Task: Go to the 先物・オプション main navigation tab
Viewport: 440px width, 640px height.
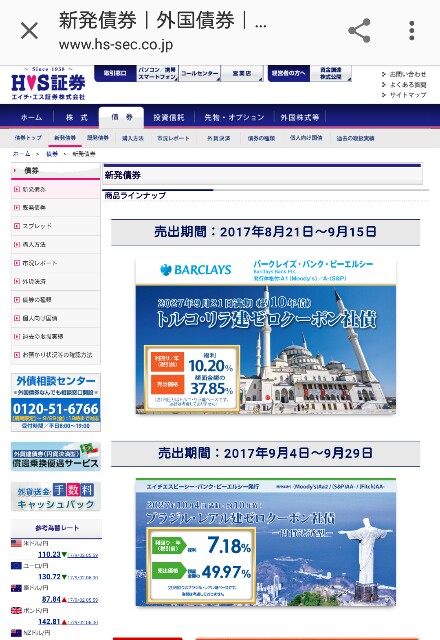Action: (234, 118)
